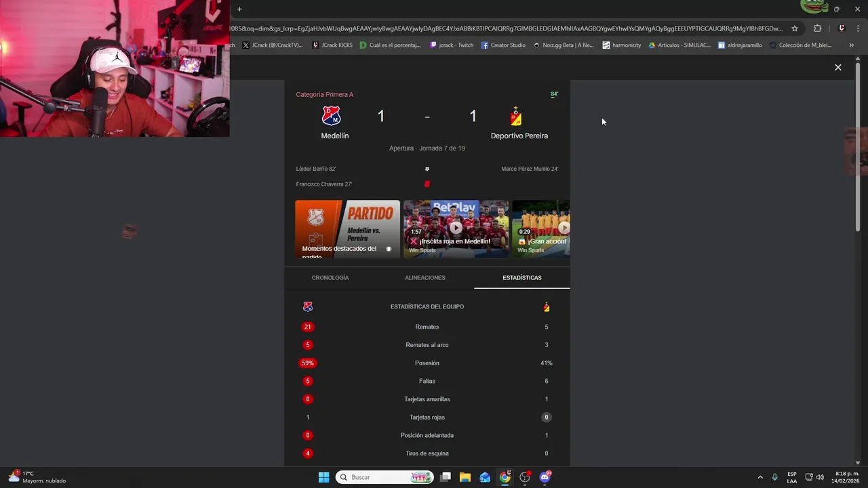Click the Deportivo Pereira team name
Image resolution: width=868 pixels, height=488 pixels.
pos(519,136)
